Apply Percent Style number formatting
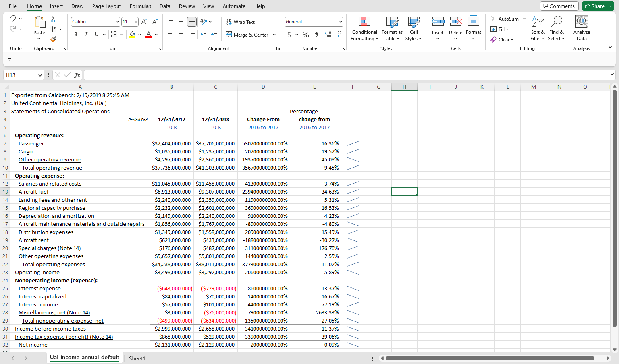The width and height of the screenshot is (619, 364). pos(305,35)
